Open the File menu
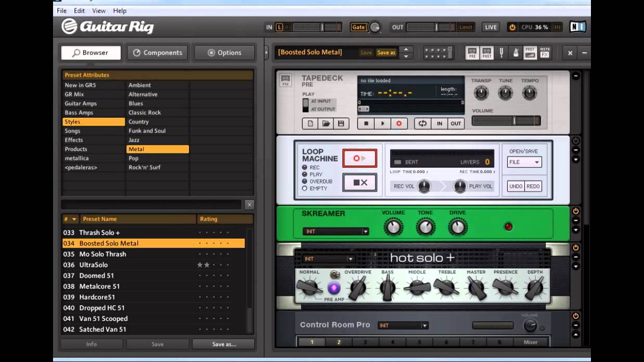The width and height of the screenshot is (644, 362). tap(61, 10)
